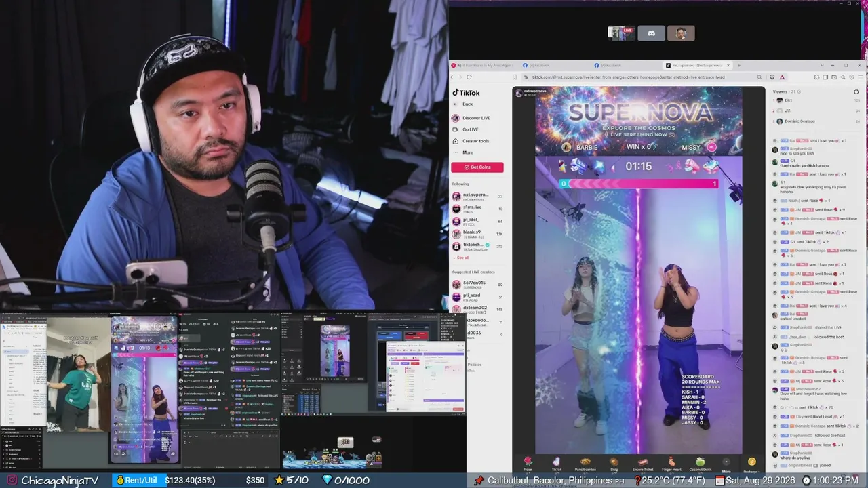Open the Brave Shields icon
This screenshot has height=488, width=868.
point(771,77)
